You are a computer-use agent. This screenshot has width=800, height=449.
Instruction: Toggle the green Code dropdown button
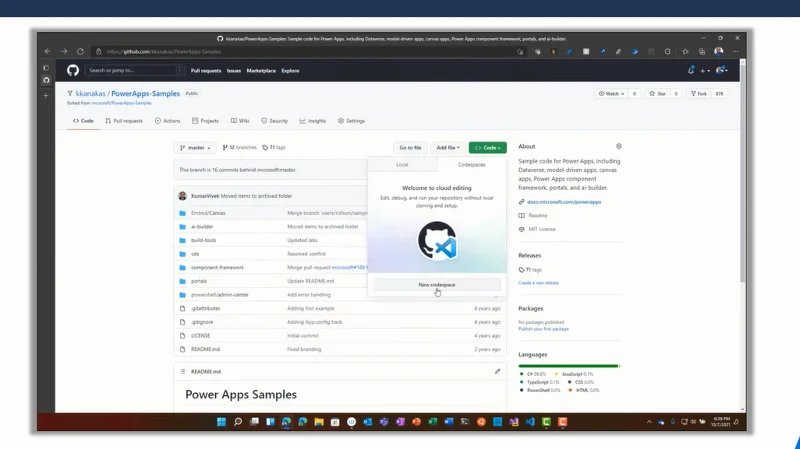(x=488, y=147)
